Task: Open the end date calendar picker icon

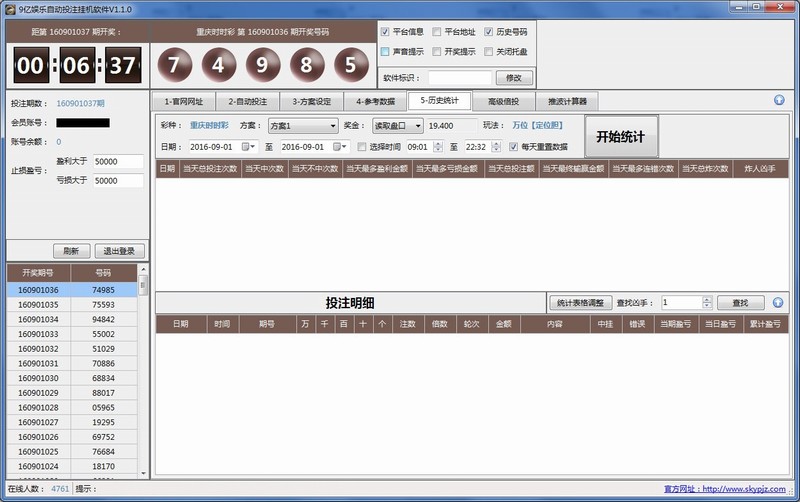Action: click(x=341, y=146)
